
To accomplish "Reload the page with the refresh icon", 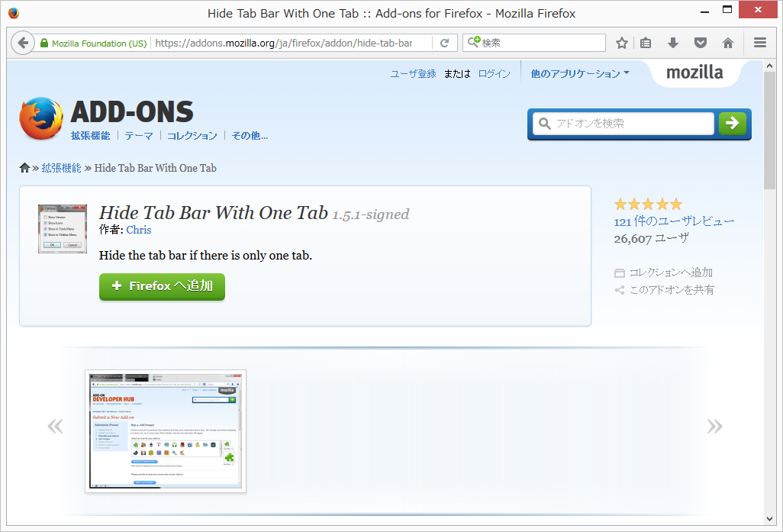I will point(445,43).
